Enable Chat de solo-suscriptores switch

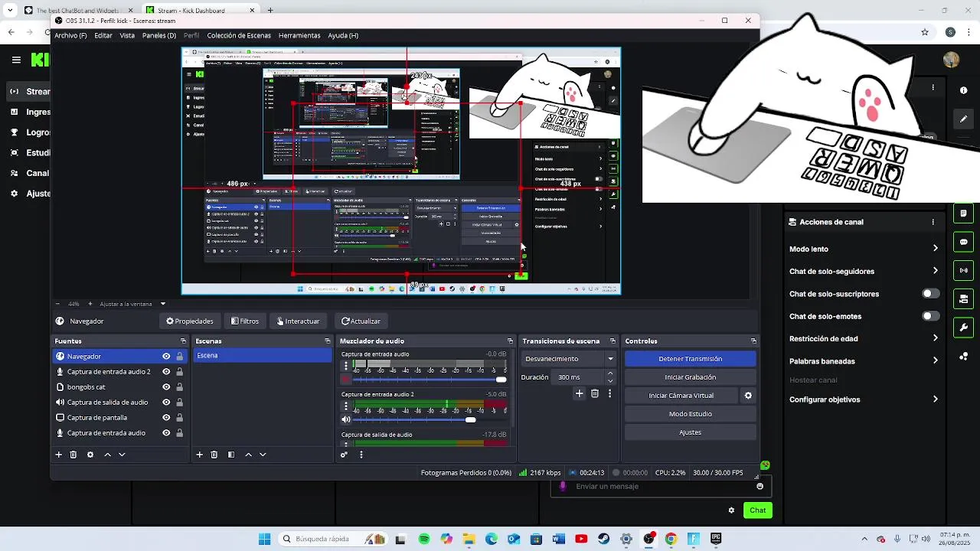pyautogui.click(x=930, y=294)
